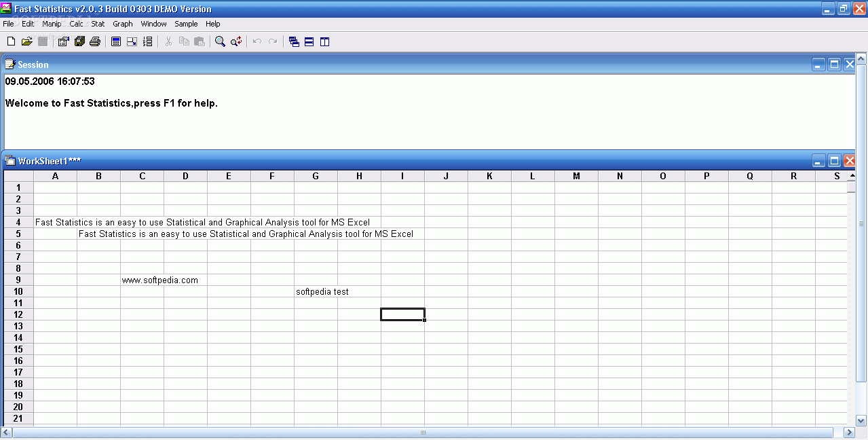The image size is (868, 440).
Task: Open the File menu
Action: 8,24
